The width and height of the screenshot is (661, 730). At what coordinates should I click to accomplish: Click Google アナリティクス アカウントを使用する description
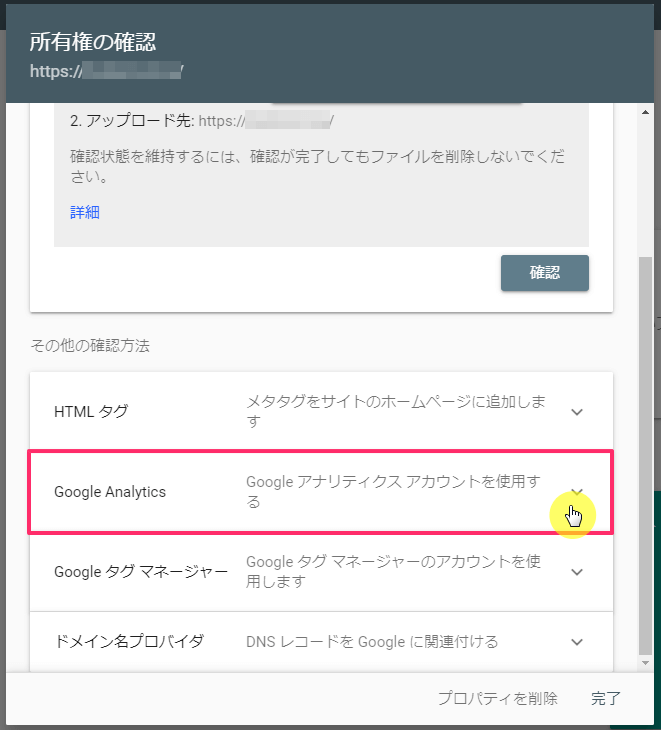393,492
